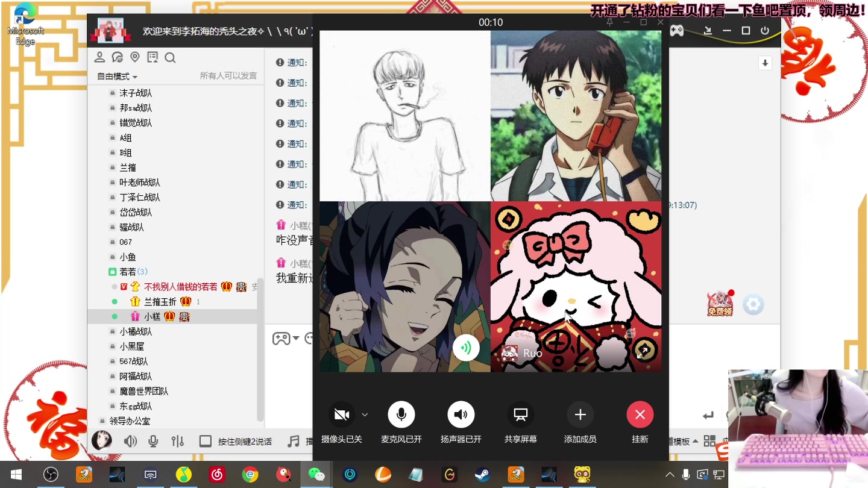Select the 岱岱战队 channel
The height and width of the screenshot is (488, 868).
point(136,213)
